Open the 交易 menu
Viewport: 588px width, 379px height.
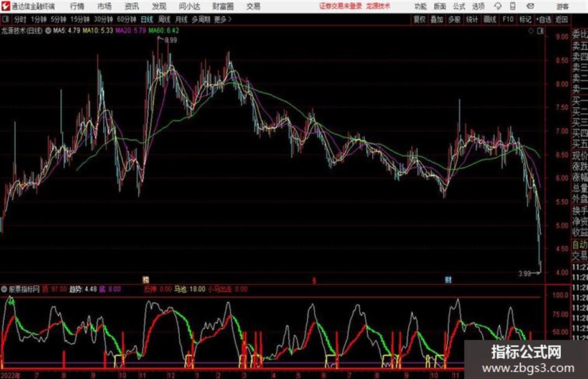click(x=253, y=6)
